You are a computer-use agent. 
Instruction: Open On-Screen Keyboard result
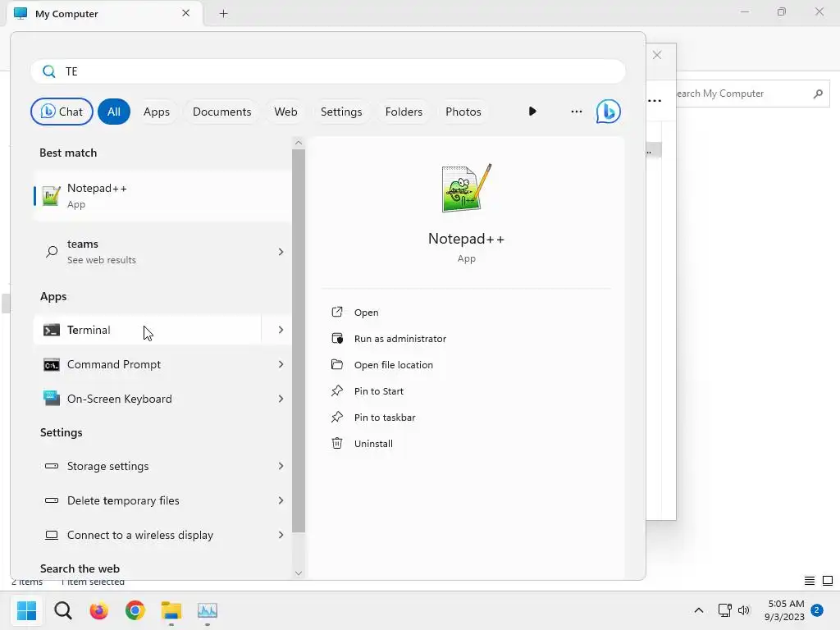(x=148, y=399)
